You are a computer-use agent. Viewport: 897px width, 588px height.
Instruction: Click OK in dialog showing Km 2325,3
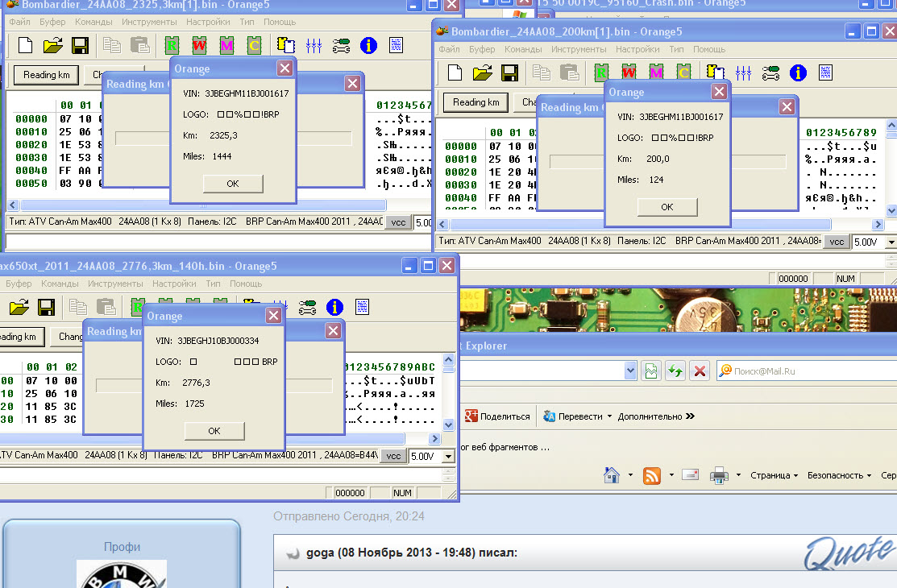(233, 184)
